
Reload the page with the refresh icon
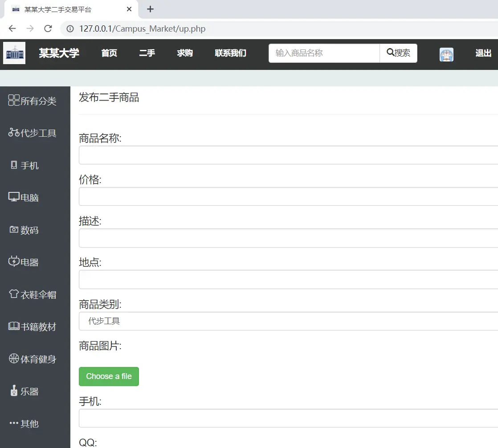48,29
